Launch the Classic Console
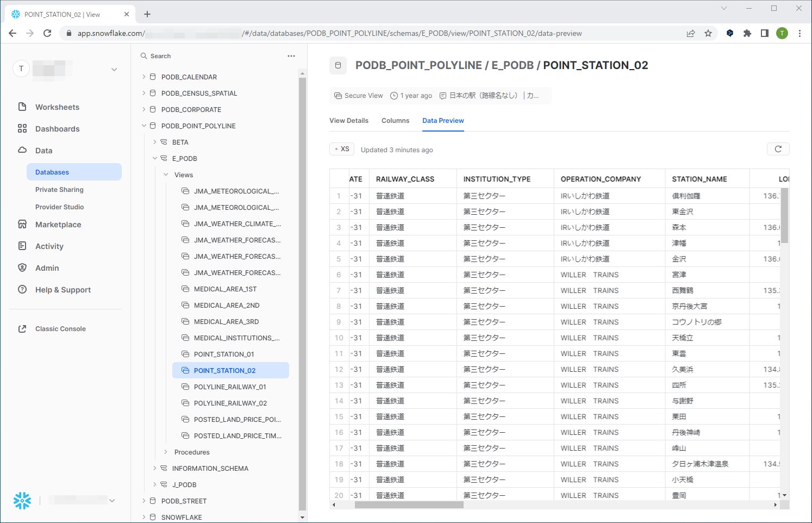Viewport: 812px width, 523px height. point(60,329)
